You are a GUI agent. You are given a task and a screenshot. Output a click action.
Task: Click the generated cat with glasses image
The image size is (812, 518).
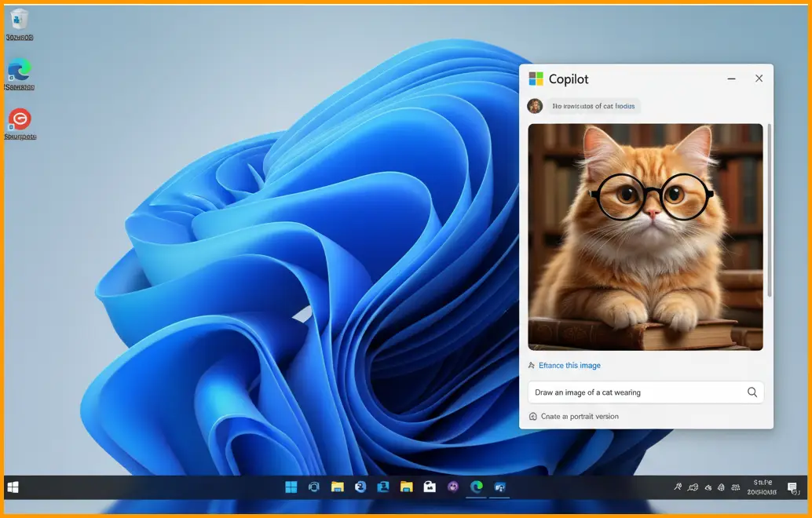(645, 236)
